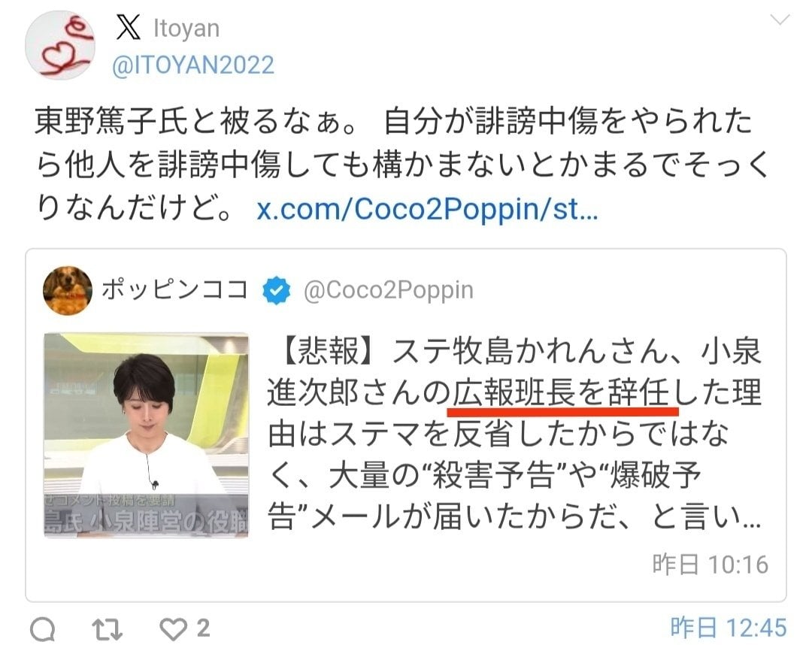
Task: Click the underlined phrase 広報班長を辞任
Action: tap(562, 392)
